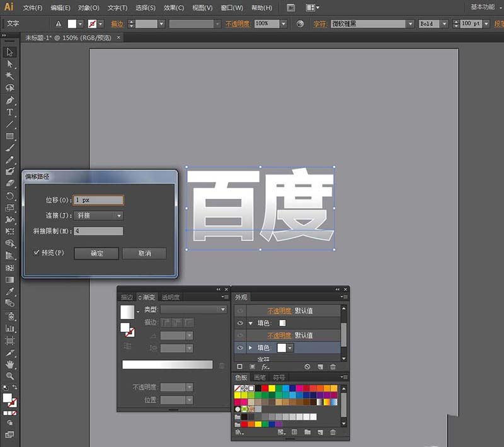Select the Blend tool
The width and height of the screenshot is (504, 447).
point(9,303)
